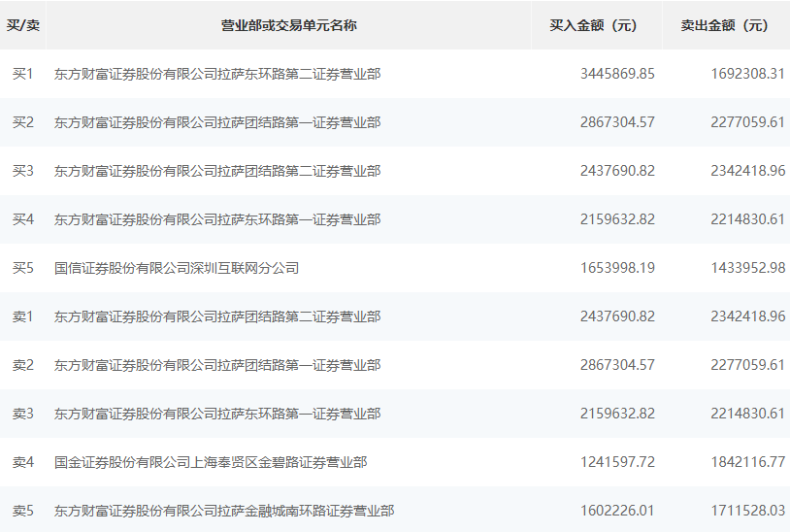Click 国信证券股份有限公司深圳互联网分公司
The width and height of the screenshot is (790, 532).
point(177,268)
